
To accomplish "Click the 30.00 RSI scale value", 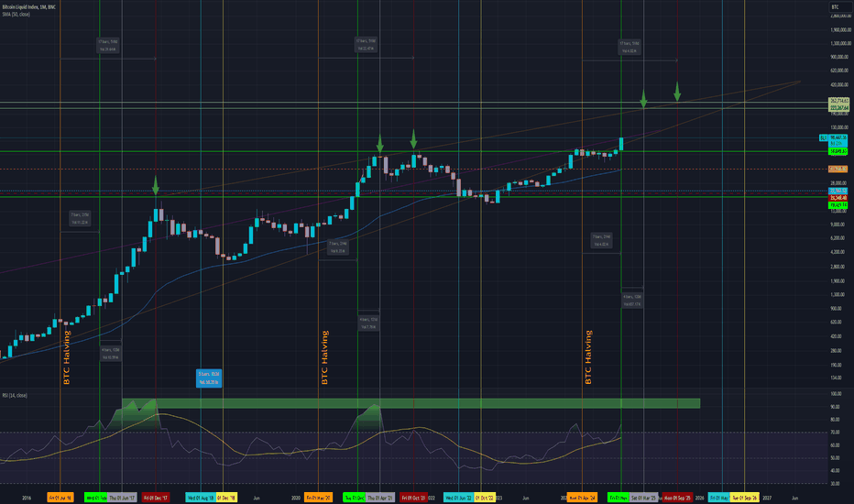I will (836, 483).
